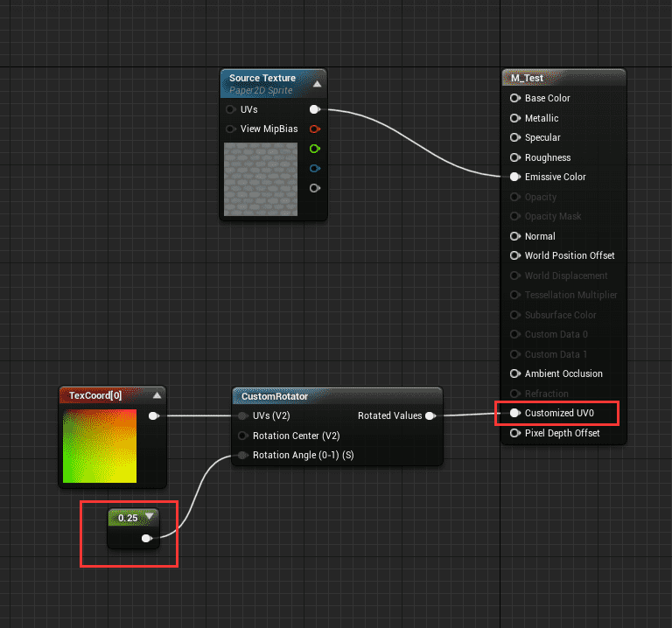Expand the 0.25 constant node

point(150,516)
